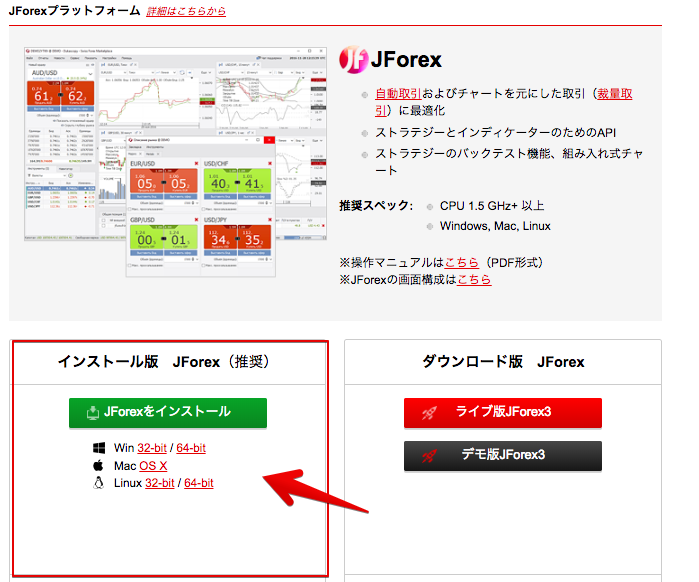Click the download icon in the green install button

pos(93,412)
